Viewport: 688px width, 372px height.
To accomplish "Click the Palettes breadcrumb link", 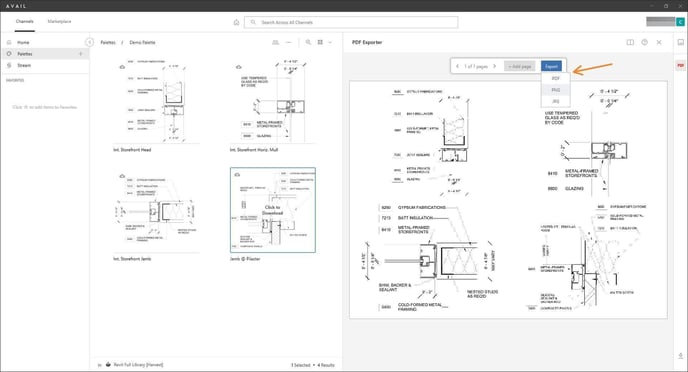I will [x=108, y=43].
